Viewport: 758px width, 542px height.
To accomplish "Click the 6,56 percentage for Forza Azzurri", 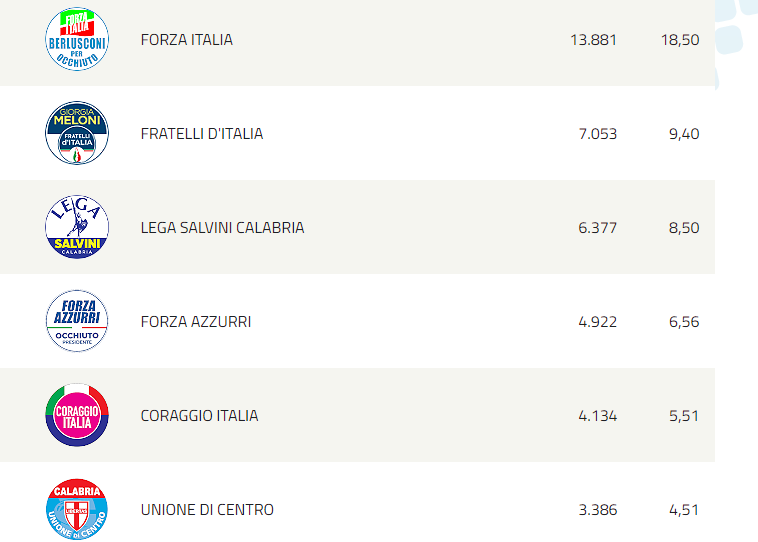I will point(684,322).
